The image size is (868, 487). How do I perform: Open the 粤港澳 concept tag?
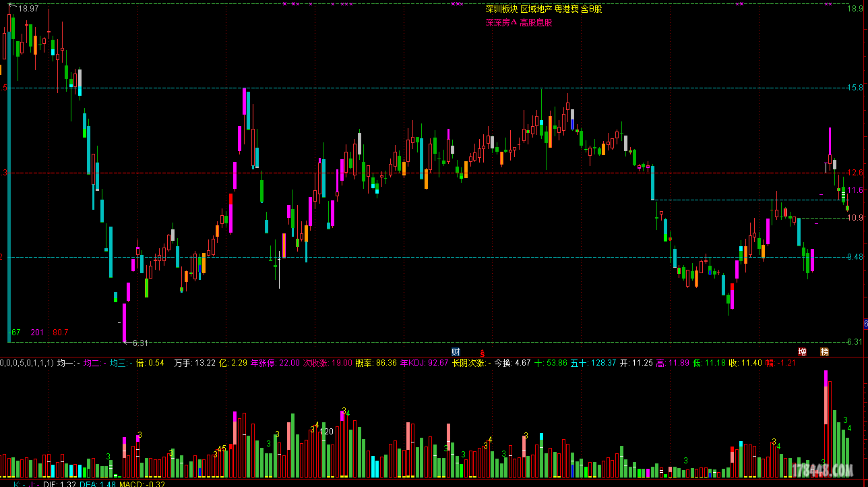(566, 9)
